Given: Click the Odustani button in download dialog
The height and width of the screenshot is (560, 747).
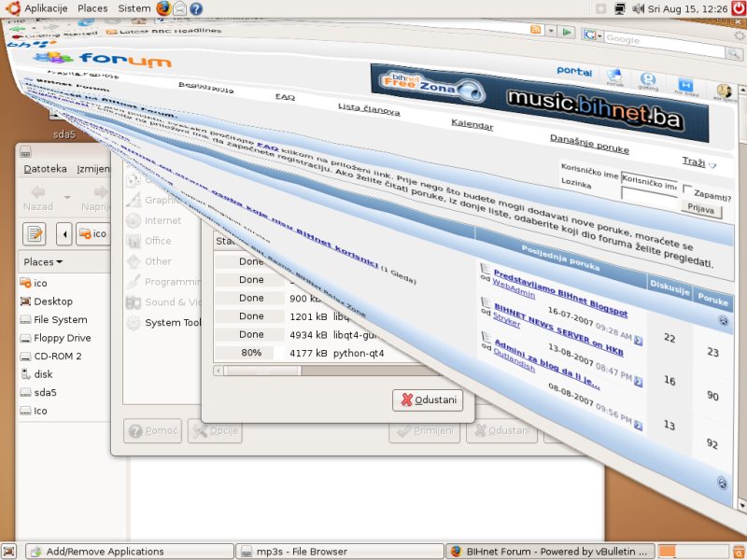Looking at the screenshot, I should 429,400.
